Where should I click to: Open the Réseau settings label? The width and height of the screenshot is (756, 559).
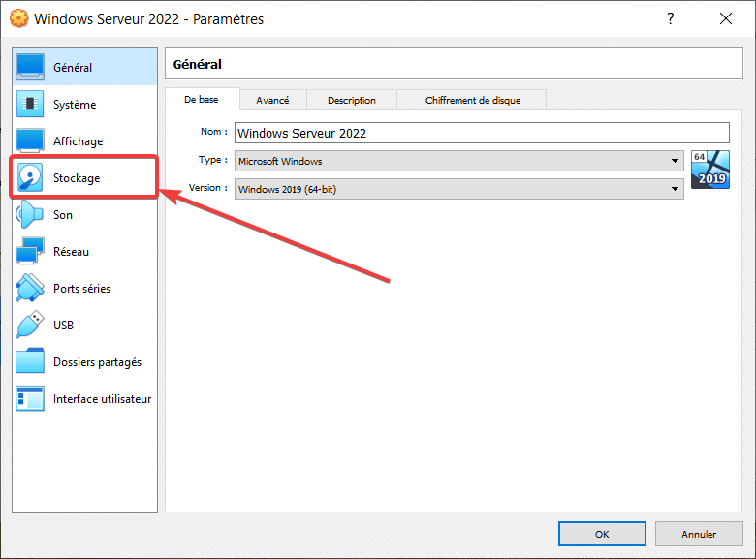point(71,252)
